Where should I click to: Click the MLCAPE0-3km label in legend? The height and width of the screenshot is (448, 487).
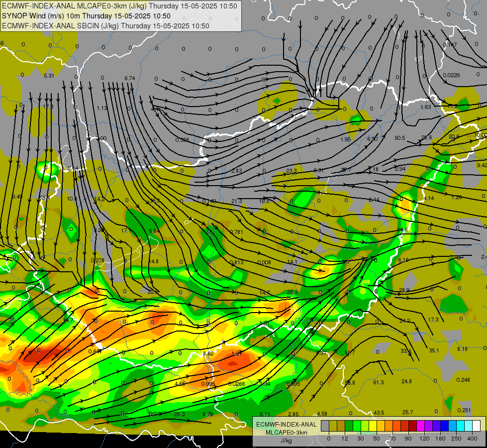coord(286,433)
